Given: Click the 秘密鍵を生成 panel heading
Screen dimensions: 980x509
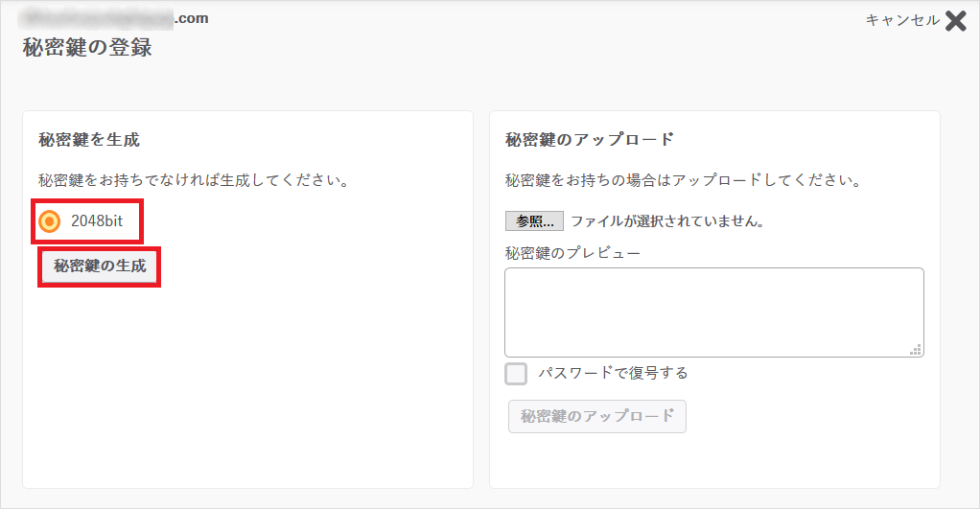Looking at the screenshot, I should tap(89, 140).
